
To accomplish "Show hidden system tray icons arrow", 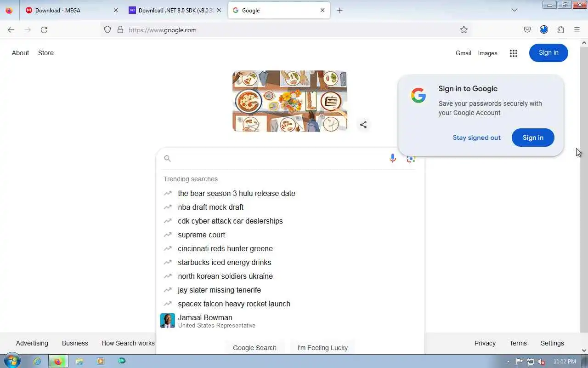I will click(x=508, y=362).
